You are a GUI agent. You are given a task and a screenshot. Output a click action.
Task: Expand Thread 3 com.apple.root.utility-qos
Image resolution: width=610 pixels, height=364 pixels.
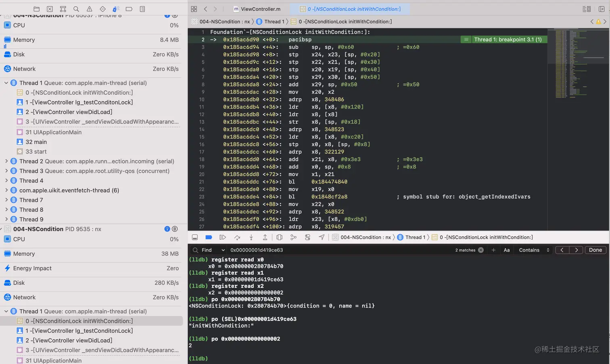point(6,171)
